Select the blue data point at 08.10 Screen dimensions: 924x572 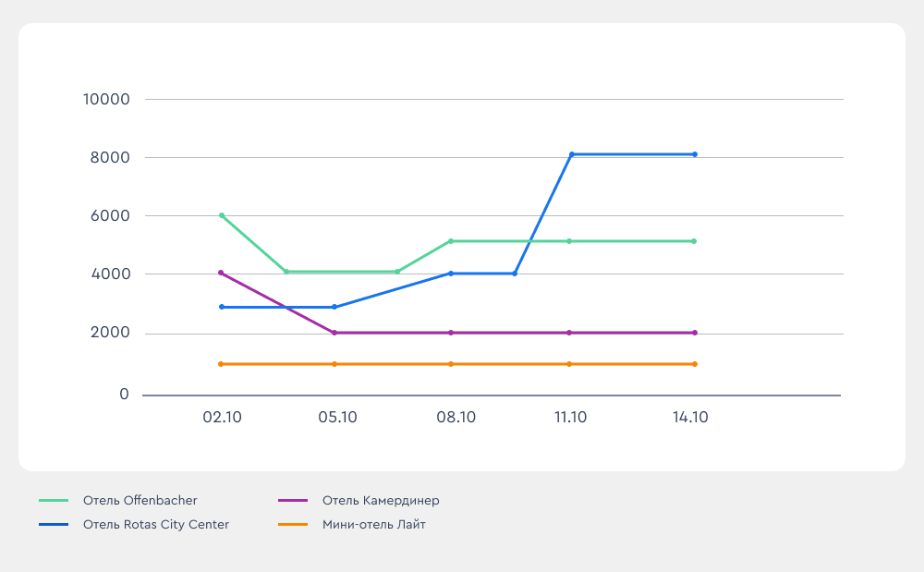click(451, 274)
